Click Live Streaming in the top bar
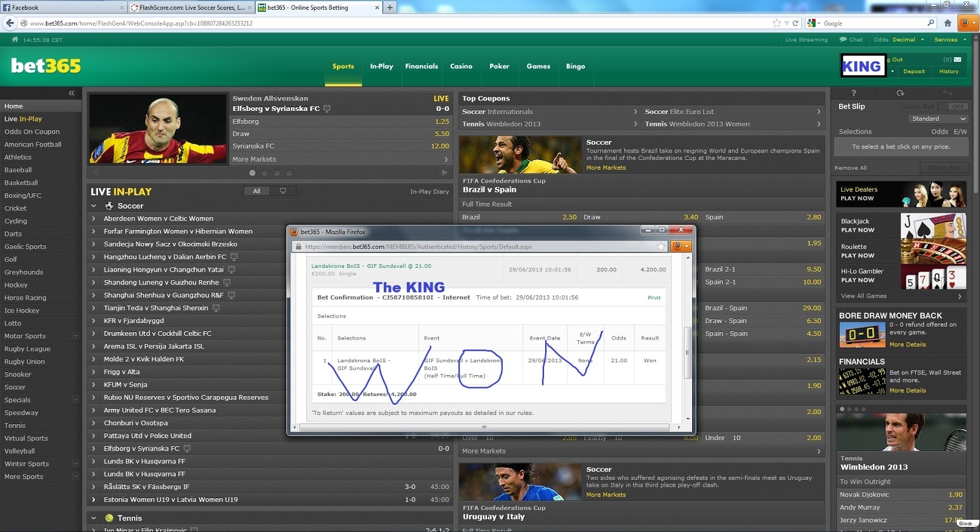Screen dimensions: 980x532 806,39
